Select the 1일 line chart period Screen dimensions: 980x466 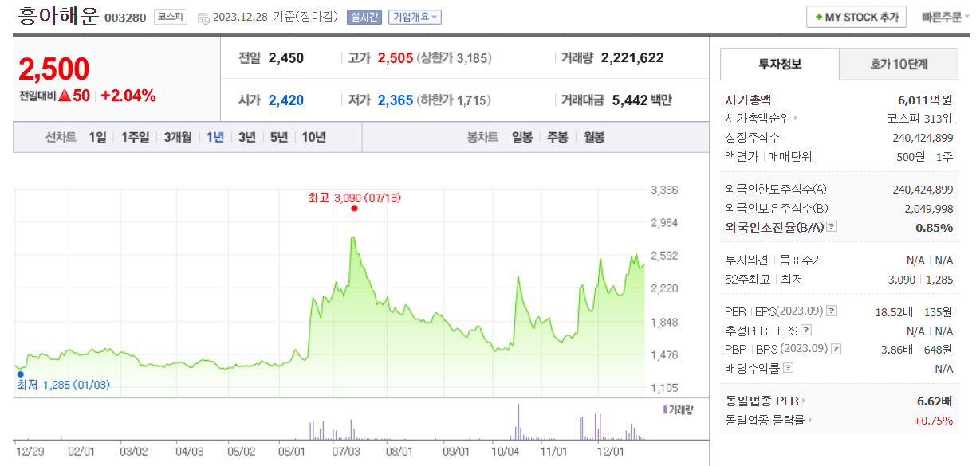(97, 137)
